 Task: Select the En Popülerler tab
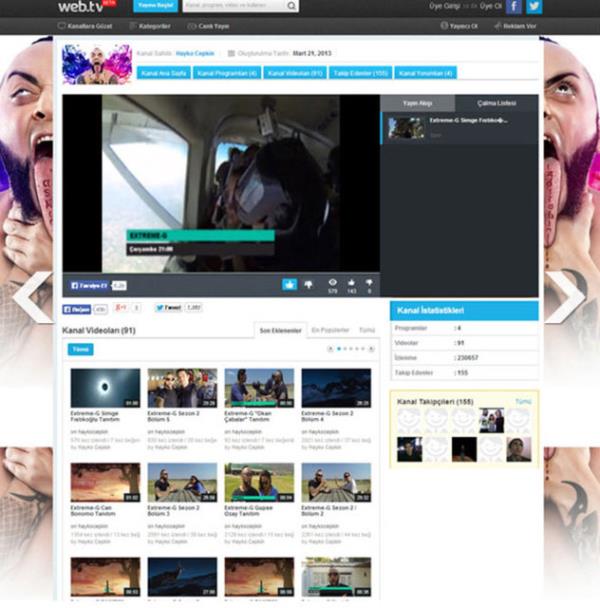pos(330,330)
